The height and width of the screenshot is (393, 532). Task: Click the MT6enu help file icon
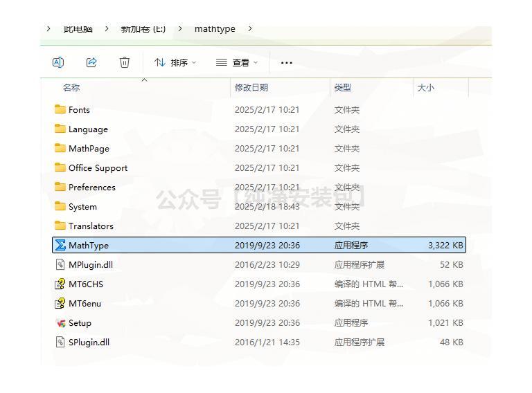point(60,303)
